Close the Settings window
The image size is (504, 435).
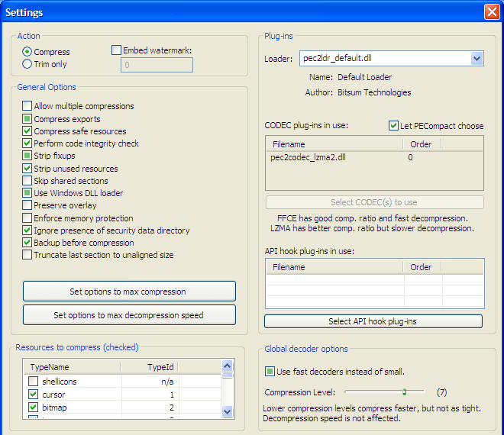tap(492, 12)
